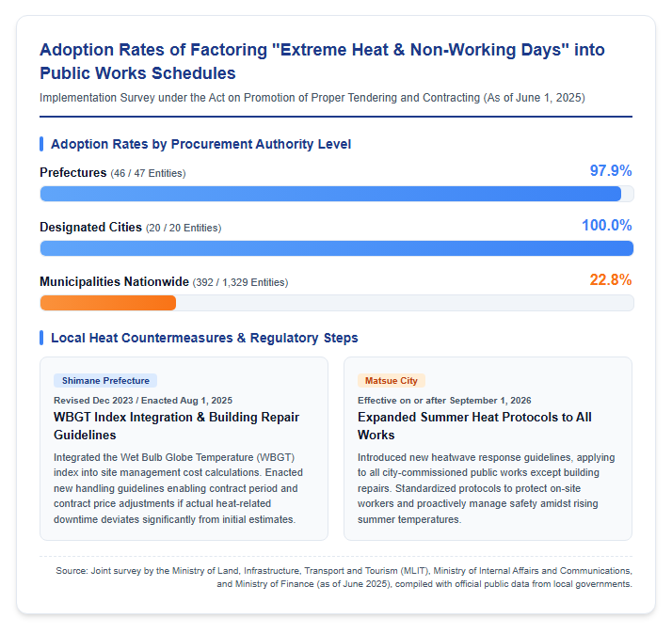Click the Revised Dec 2023 date line

[x=143, y=400]
